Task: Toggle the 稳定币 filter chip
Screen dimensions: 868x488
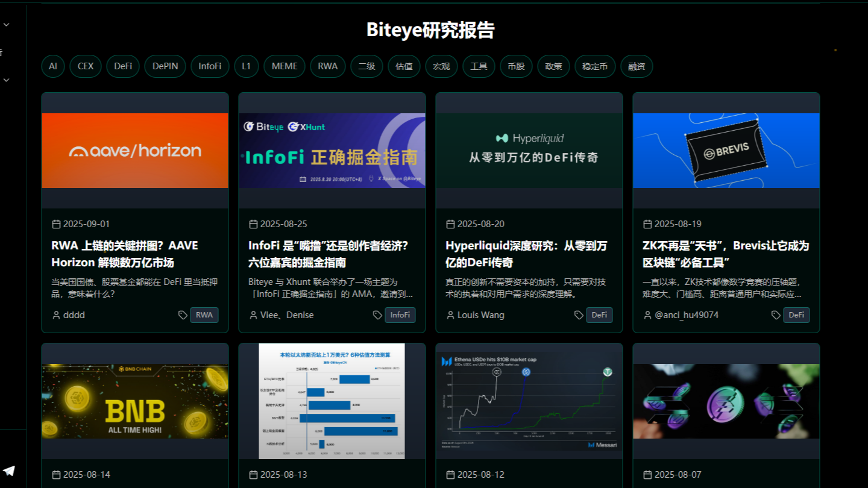Action: coord(595,66)
